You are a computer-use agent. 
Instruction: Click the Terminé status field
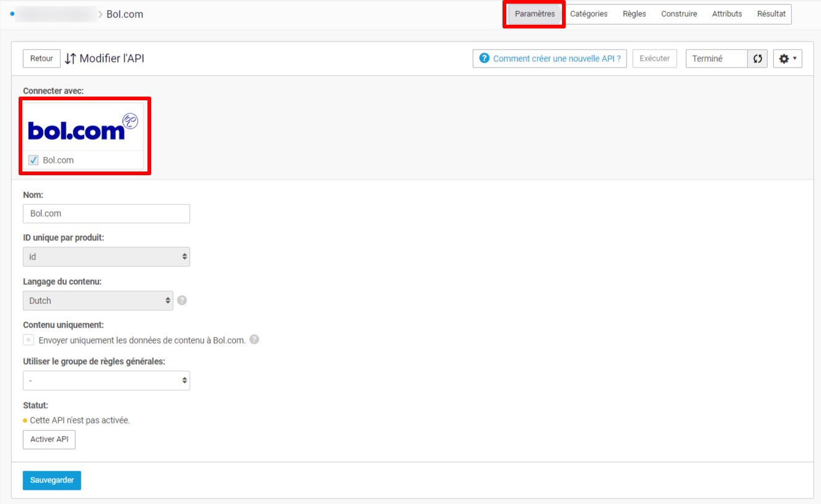[x=716, y=59]
